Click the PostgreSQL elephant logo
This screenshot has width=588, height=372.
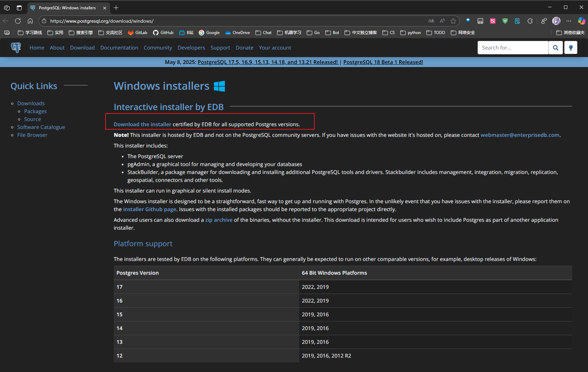(x=16, y=47)
